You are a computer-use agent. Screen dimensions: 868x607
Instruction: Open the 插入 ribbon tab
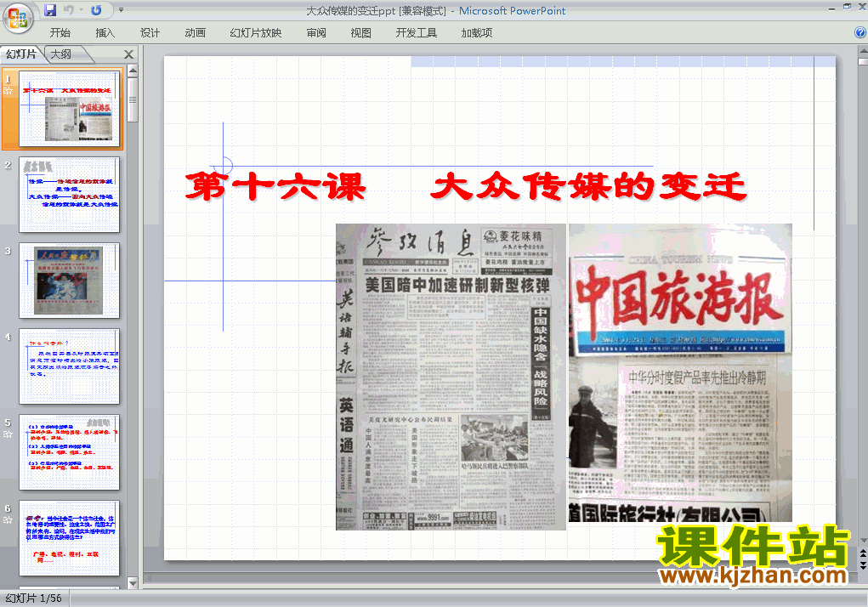tap(105, 32)
